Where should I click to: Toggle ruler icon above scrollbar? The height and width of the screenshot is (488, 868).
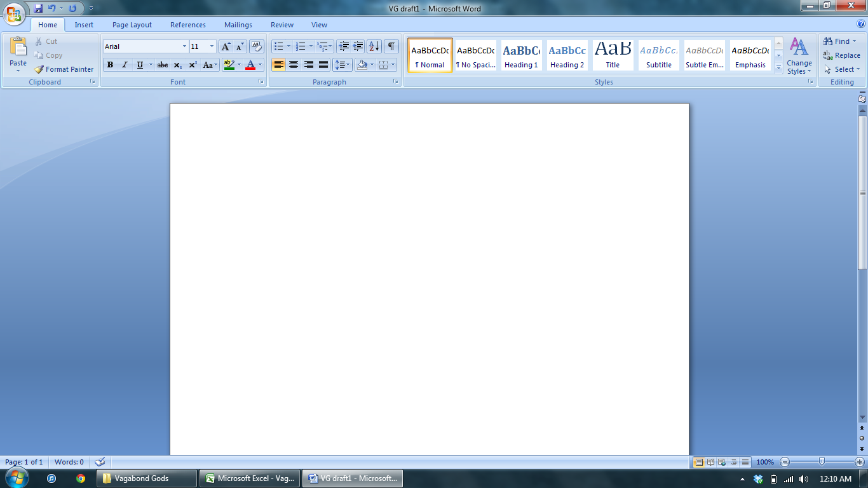point(862,98)
